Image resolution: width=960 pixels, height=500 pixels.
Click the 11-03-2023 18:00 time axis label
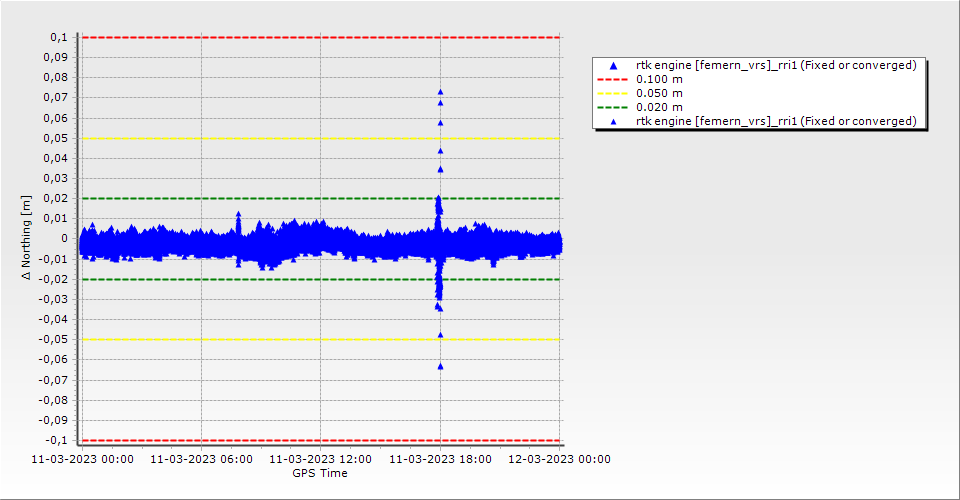tap(440, 459)
